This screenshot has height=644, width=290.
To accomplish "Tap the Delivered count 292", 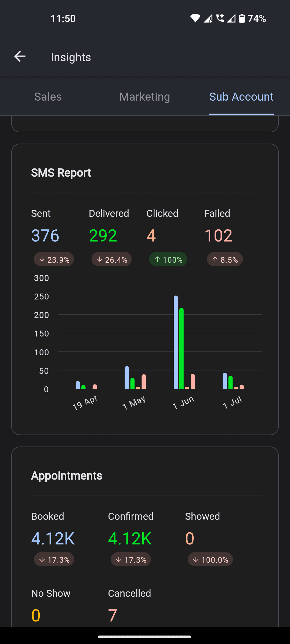I will coord(103,236).
